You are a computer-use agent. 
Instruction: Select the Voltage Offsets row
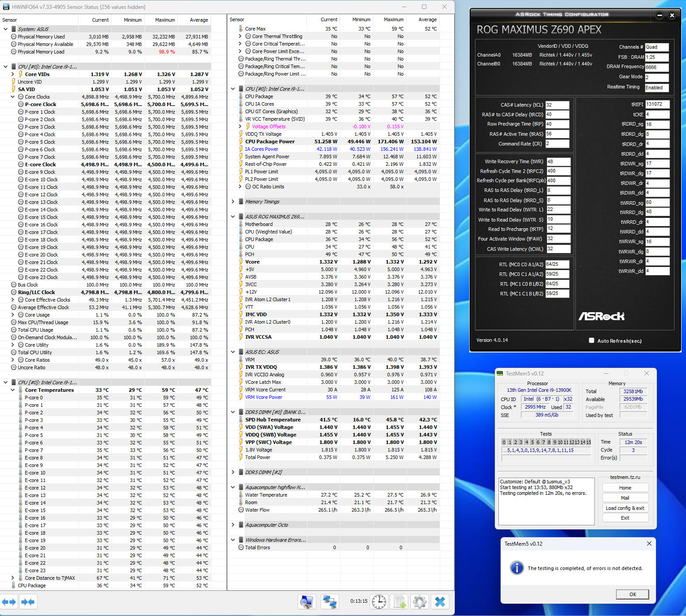(334, 126)
